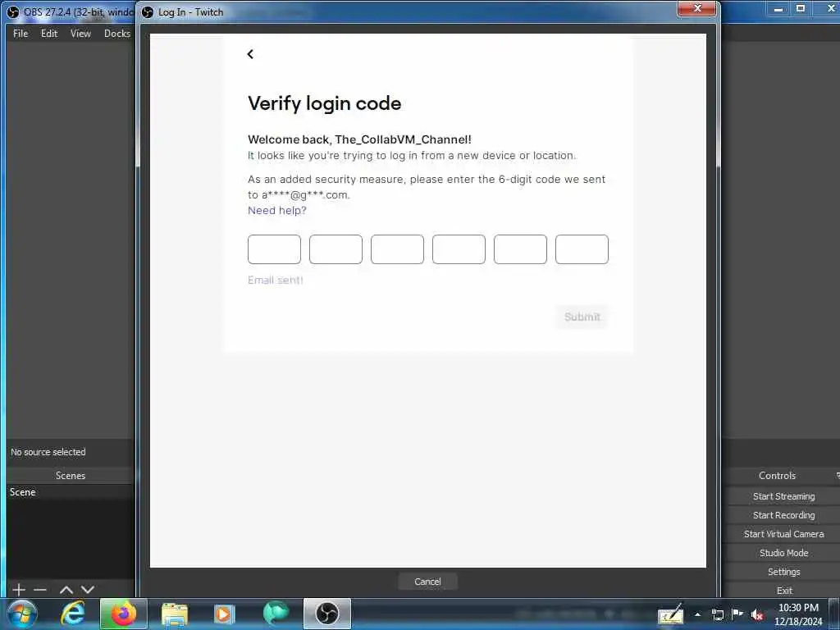Maximize the OBS main window
The image size is (840, 630).
[801, 8]
